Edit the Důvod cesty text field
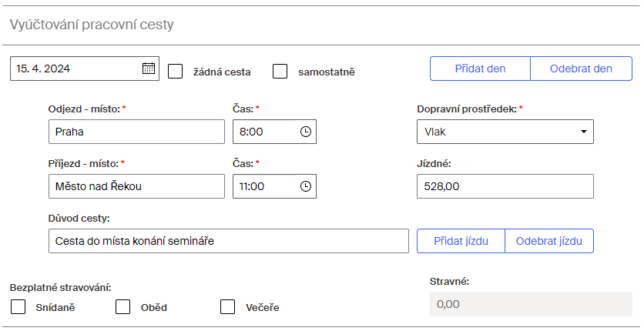 click(229, 241)
